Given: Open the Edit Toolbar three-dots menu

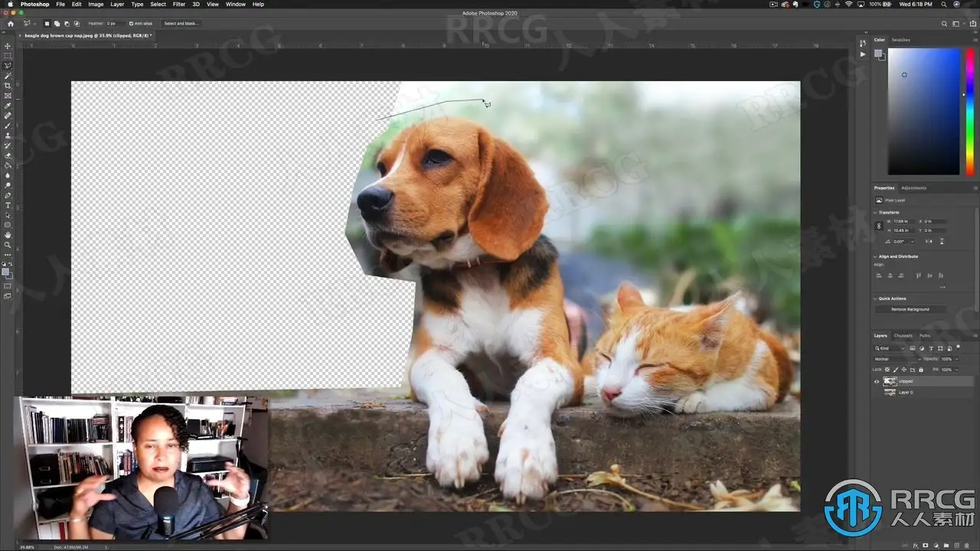Looking at the screenshot, I should click(8, 254).
